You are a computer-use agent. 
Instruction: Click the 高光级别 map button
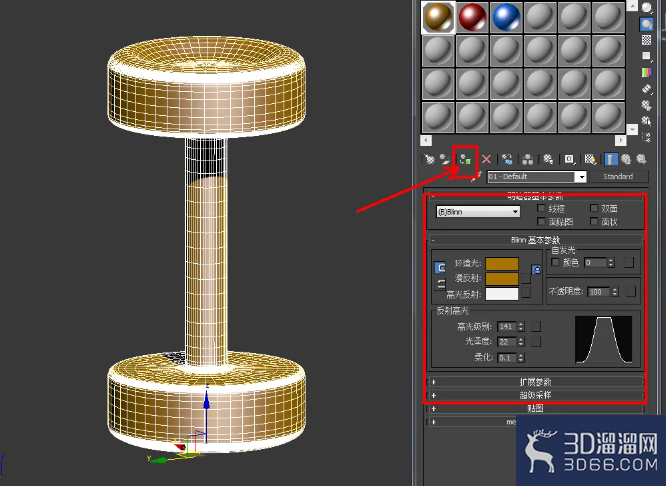point(536,326)
